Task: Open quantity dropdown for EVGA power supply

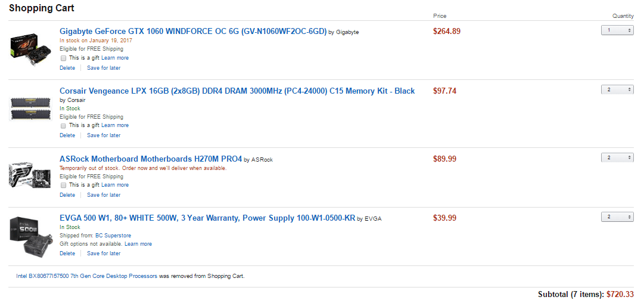Action: 617,217
